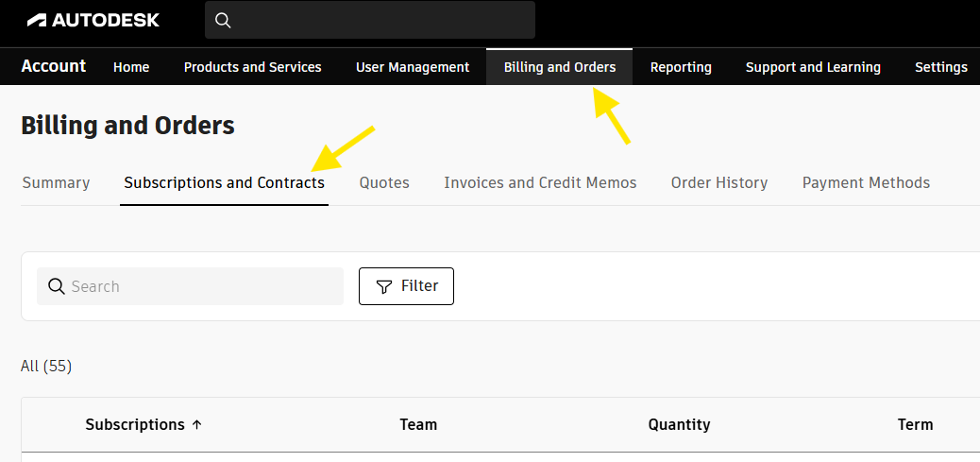
Task: Select the Subscriptions and Contracts tab
Action: tap(224, 183)
